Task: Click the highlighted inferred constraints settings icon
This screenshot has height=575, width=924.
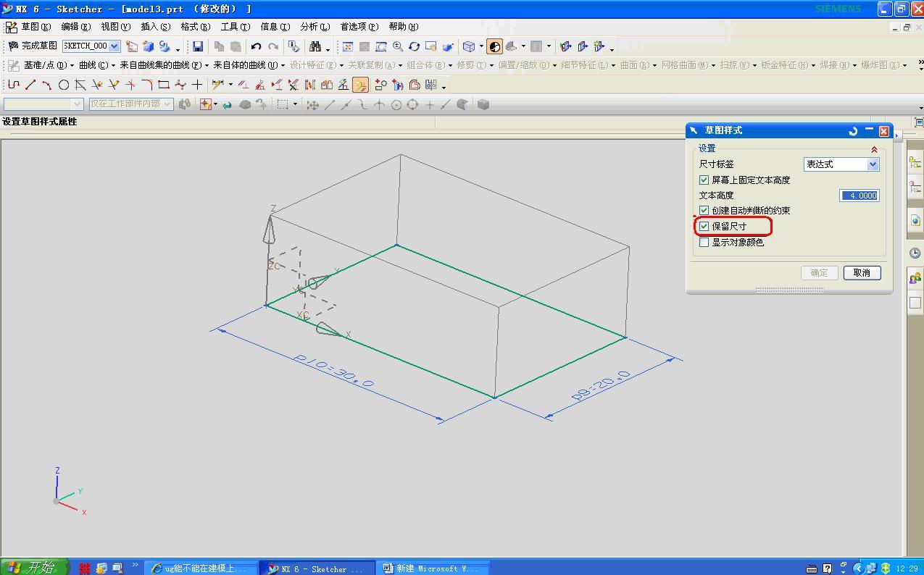Action: pyautogui.click(x=360, y=85)
